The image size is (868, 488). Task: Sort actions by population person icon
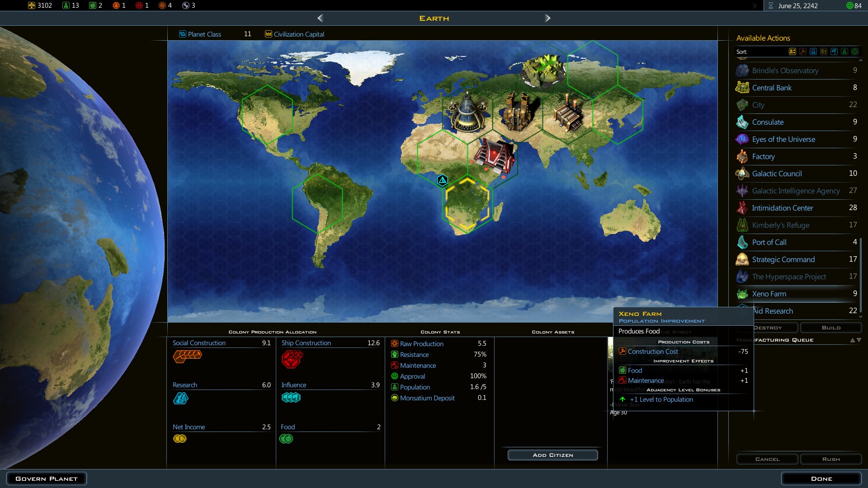click(x=844, y=52)
